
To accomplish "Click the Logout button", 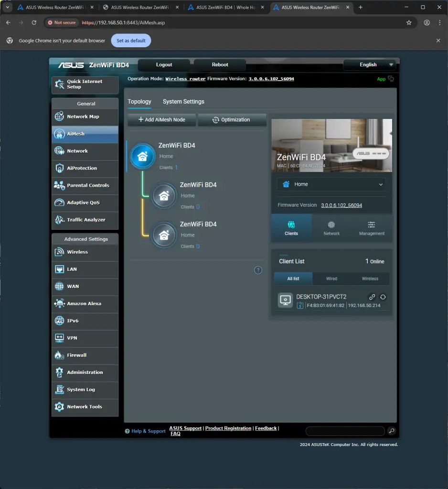I will [x=164, y=64].
